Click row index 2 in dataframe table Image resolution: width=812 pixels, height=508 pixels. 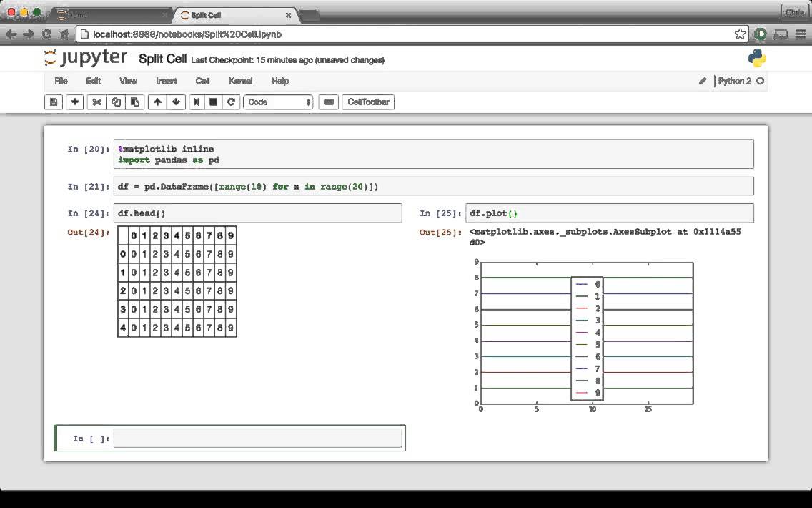pos(123,290)
